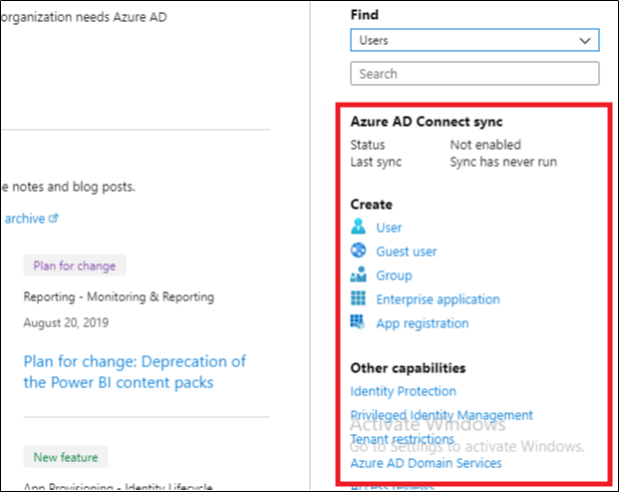Viewport: 619px width, 492px height.
Task: Click the Plan for change tag
Action: coord(75,266)
